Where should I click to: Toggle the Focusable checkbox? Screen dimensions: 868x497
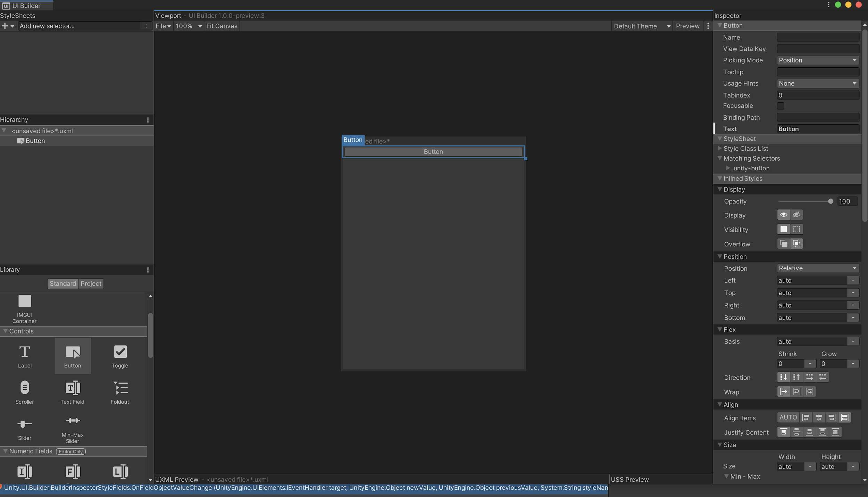[x=781, y=106]
